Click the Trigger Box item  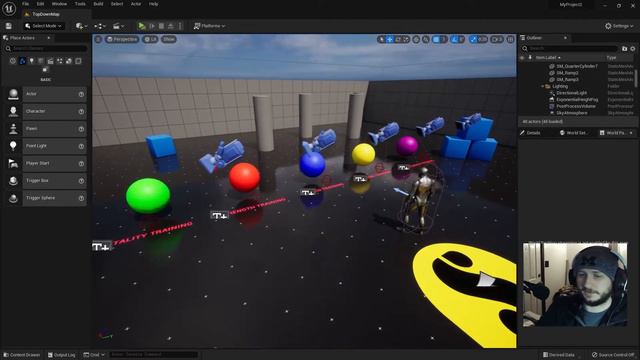pyautogui.click(x=46, y=180)
